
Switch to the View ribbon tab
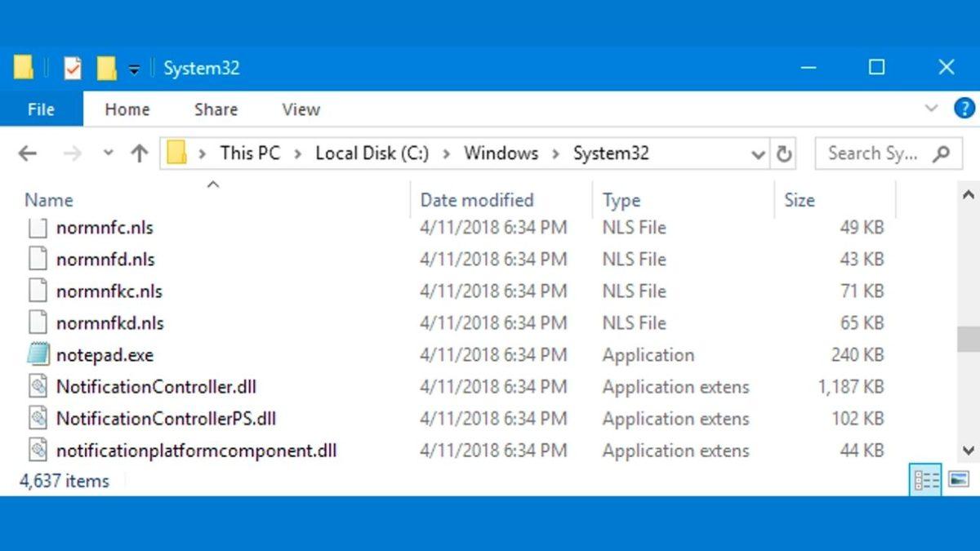(x=301, y=109)
